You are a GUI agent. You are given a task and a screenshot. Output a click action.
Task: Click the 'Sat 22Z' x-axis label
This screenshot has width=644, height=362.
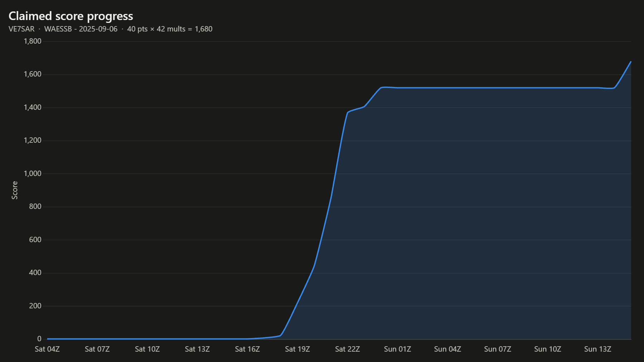347,349
